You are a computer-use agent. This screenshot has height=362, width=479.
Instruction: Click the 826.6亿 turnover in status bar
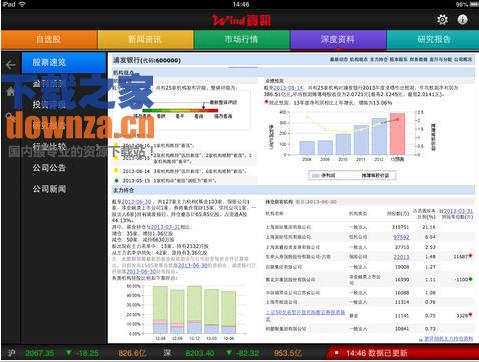[132, 353]
